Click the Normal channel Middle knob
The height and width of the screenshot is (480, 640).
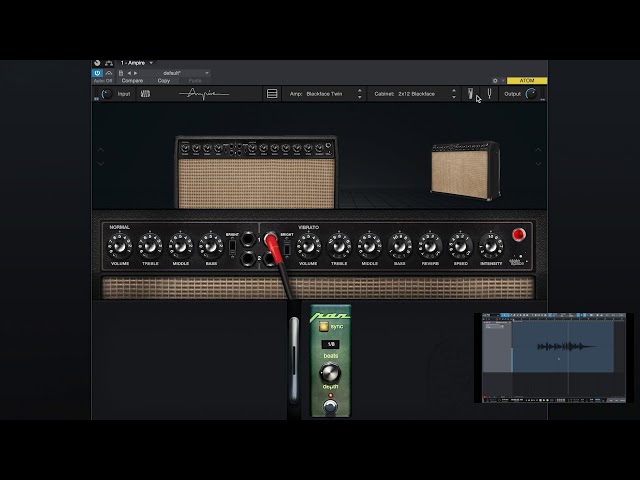181,246
